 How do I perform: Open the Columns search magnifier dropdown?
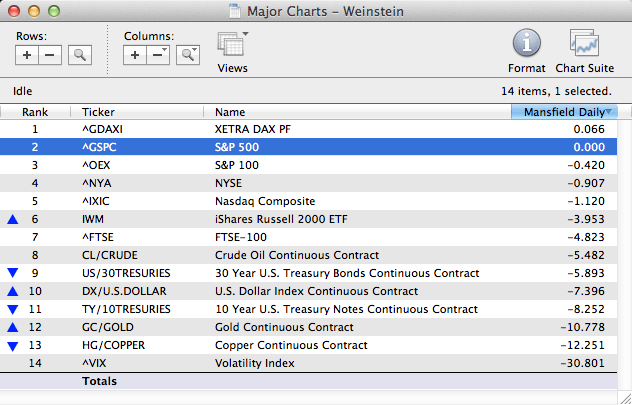(187, 55)
